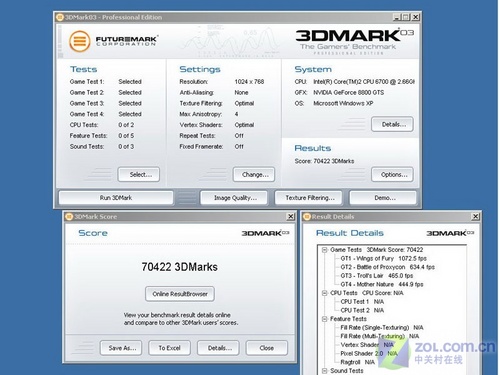Collapse the Game Tests tree node
The image size is (500, 375).
pos(324,250)
